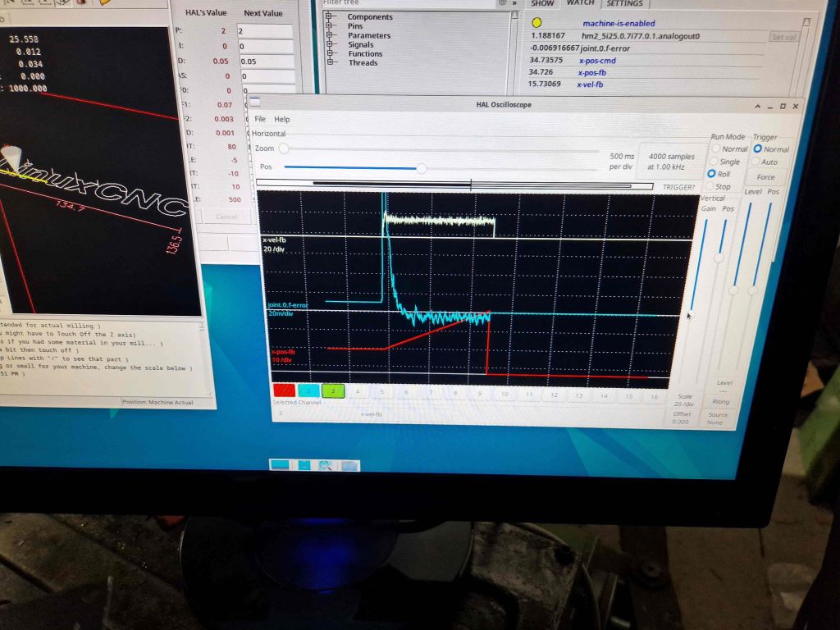Select cyan channel 2 button
Viewport: 840px width, 630px height.
[308, 390]
